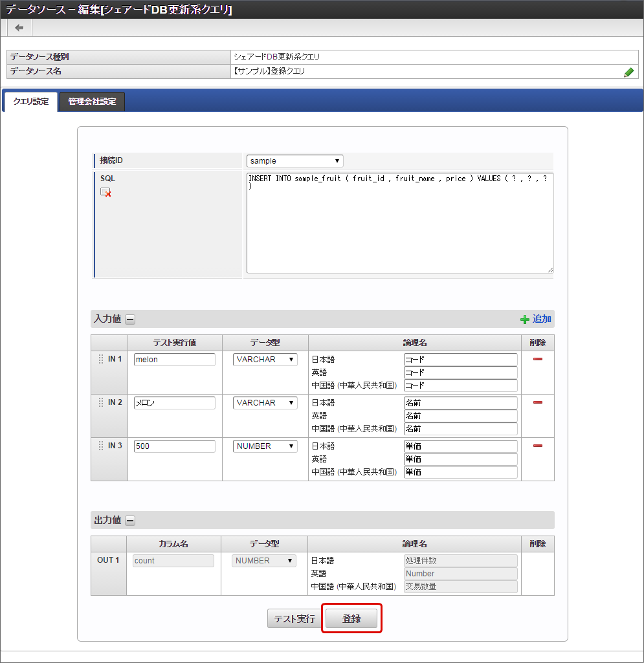Grab the IN 2 row drag handle
The height and width of the screenshot is (663, 644).
[x=101, y=402]
